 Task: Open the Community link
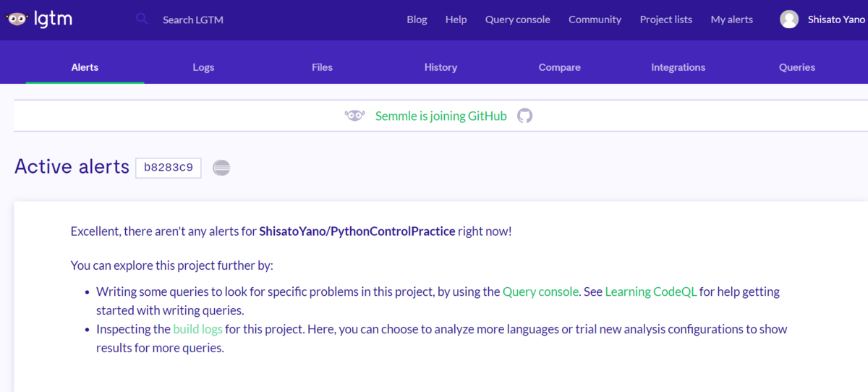coord(595,20)
